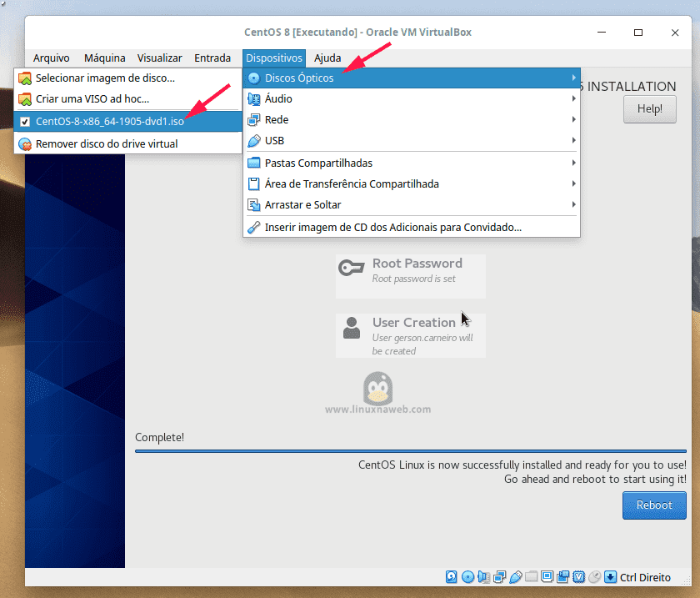Choose Selecionar imagem de disco...
700x598 pixels.
[x=128, y=78]
